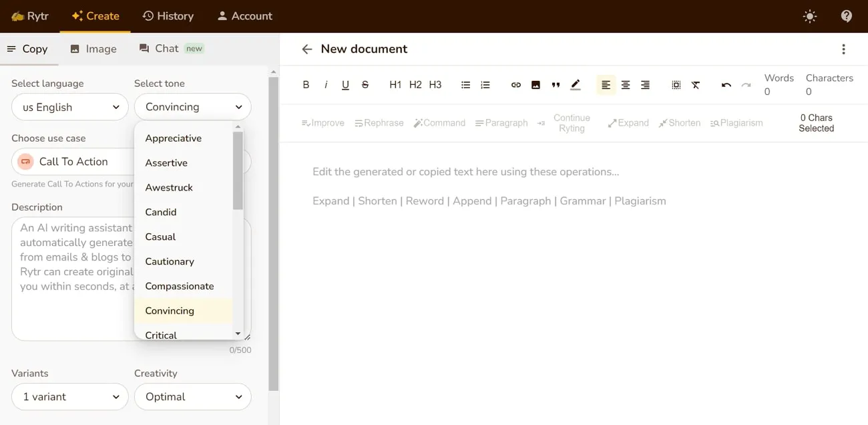Add a block quote
Image resolution: width=868 pixels, height=425 pixels.
(556, 85)
